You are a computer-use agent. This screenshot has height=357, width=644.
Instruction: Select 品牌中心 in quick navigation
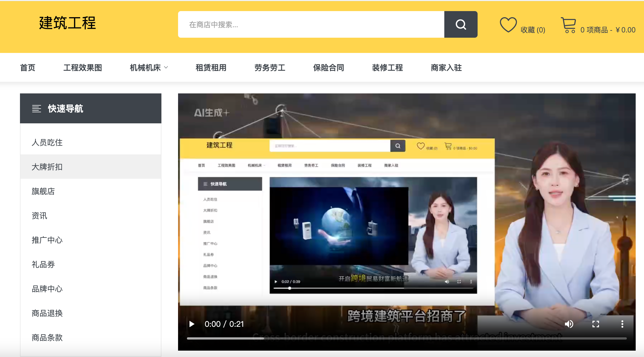tap(91, 289)
